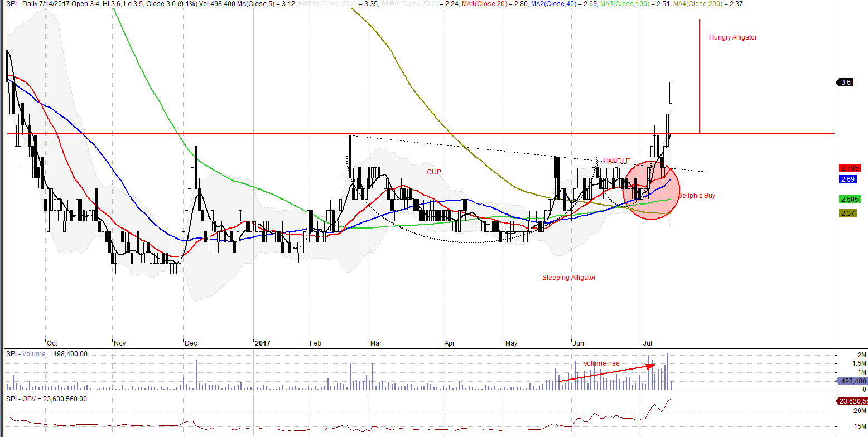Click the Jul label on the time axis
The height and width of the screenshot is (437, 868).
coord(648,343)
